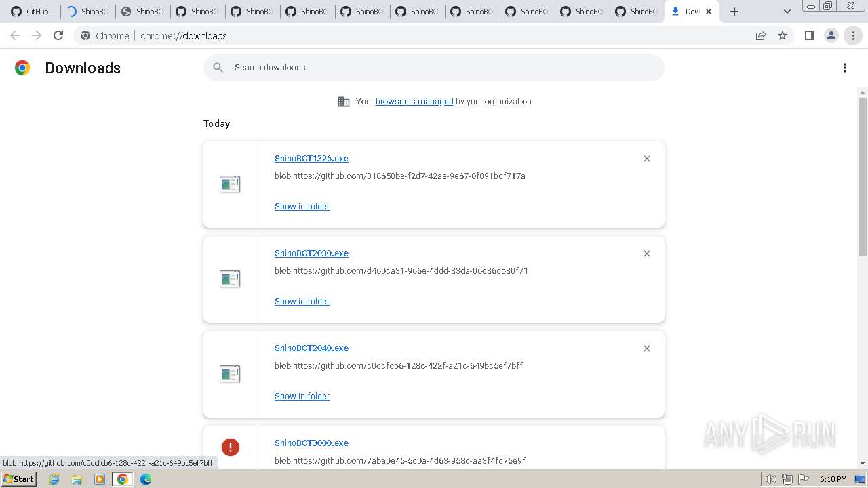The image size is (868, 488).
Task: Bookmark this tab with star icon
Action: click(783, 35)
